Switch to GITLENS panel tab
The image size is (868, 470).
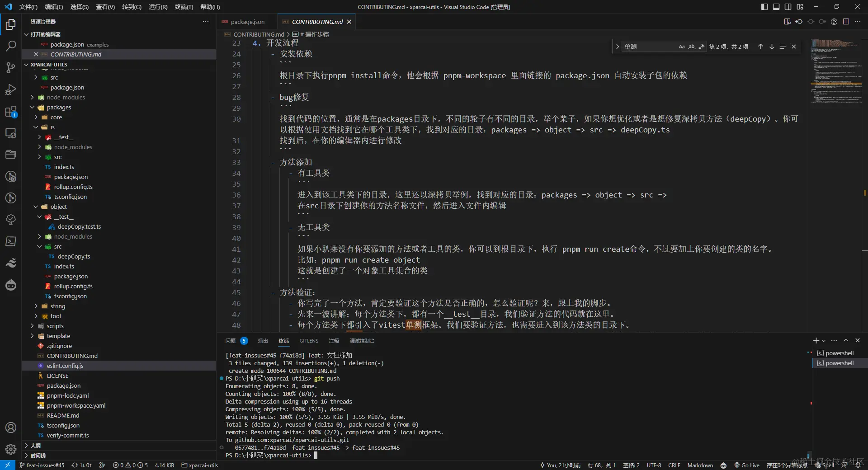coord(309,341)
